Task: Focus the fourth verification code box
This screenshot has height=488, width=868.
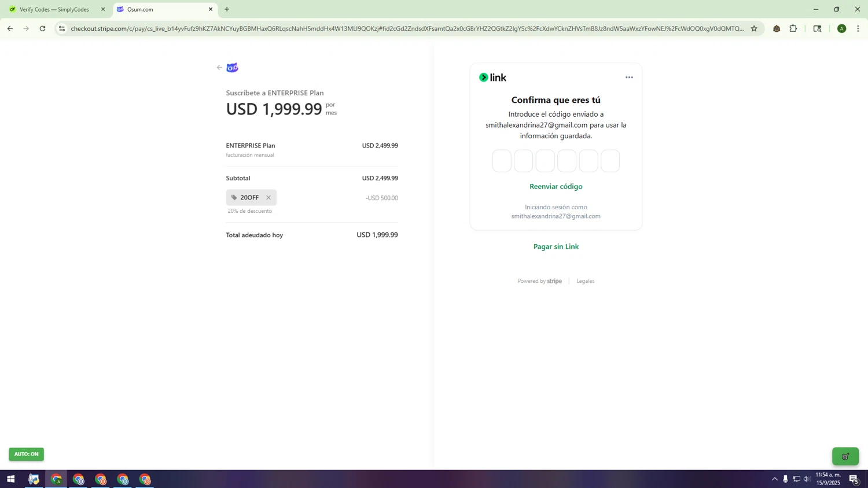Action: click(567, 161)
